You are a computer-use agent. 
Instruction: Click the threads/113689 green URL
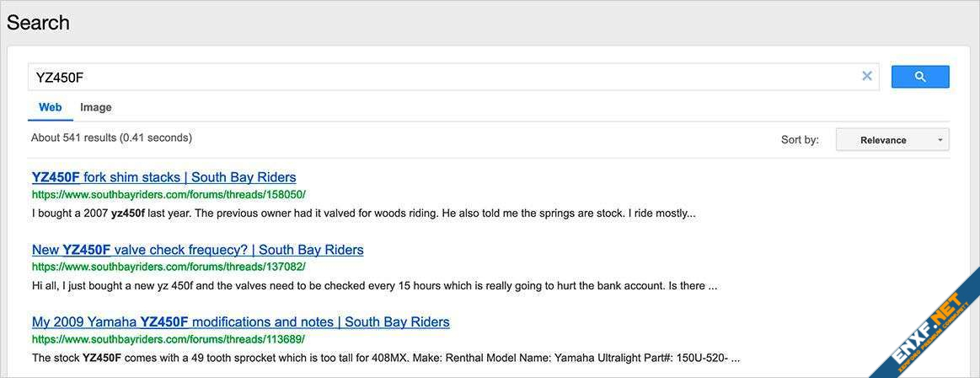pyautogui.click(x=169, y=339)
